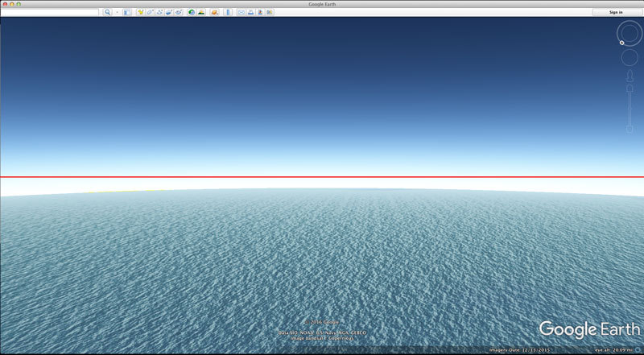Select the Add Image Overlay tool
The width and height of the screenshot is (644, 355).
click(x=169, y=12)
